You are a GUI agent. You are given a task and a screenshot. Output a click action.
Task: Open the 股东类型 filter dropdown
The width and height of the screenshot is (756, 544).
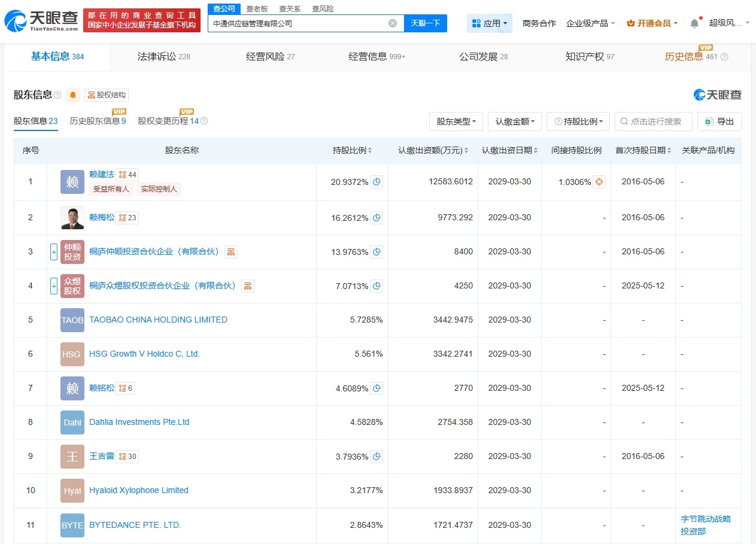454,121
